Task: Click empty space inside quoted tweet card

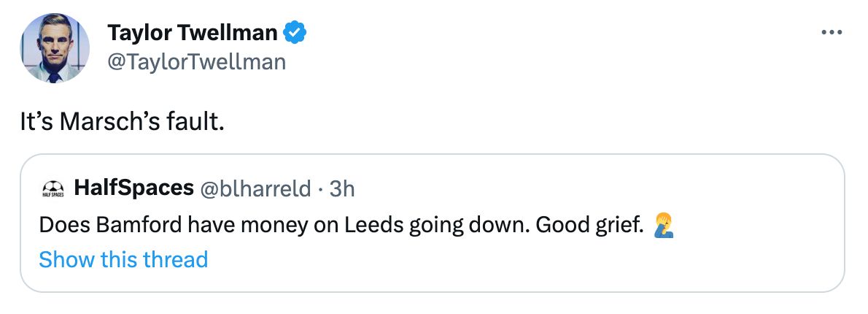Action: 584,263
